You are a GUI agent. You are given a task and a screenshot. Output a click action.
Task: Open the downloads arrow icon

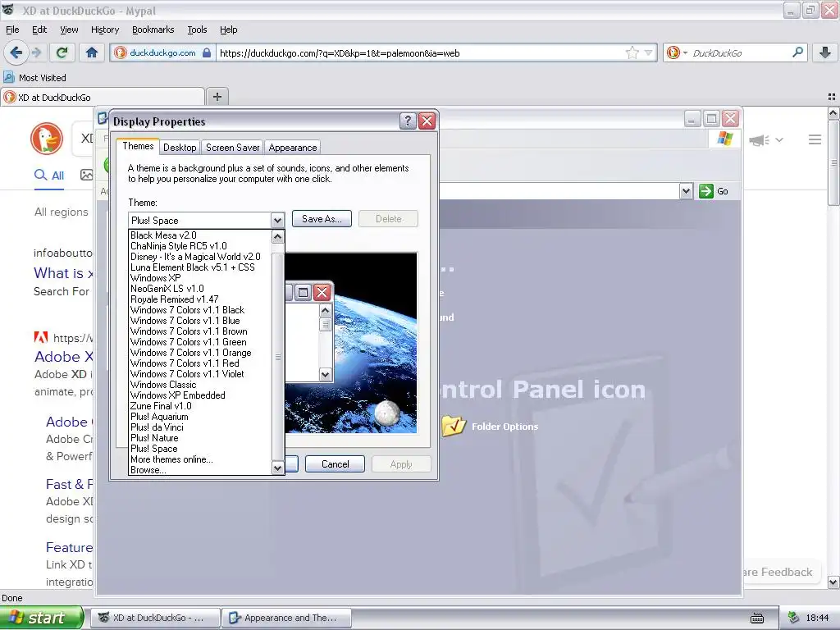click(825, 52)
